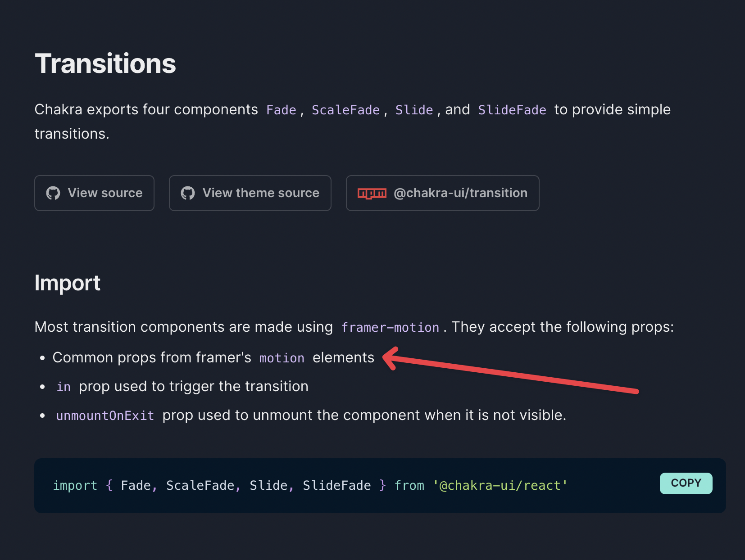Viewport: 745px width, 560px height.
Task: Click the first bullet about framer's motion elements
Action: (x=213, y=357)
